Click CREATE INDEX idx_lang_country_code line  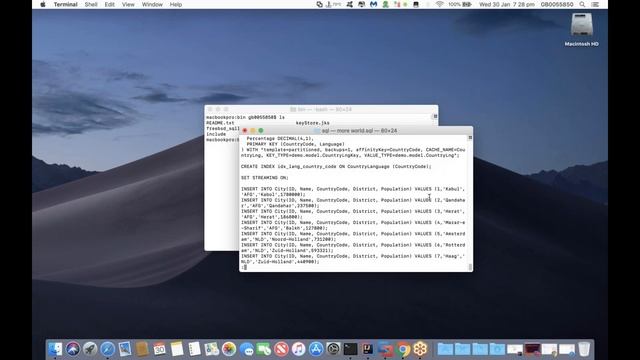(336, 167)
